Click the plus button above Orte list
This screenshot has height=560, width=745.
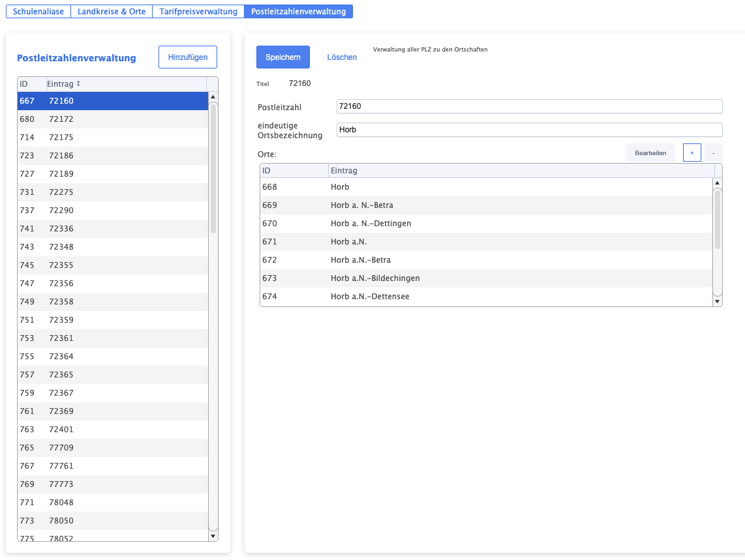click(692, 153)
